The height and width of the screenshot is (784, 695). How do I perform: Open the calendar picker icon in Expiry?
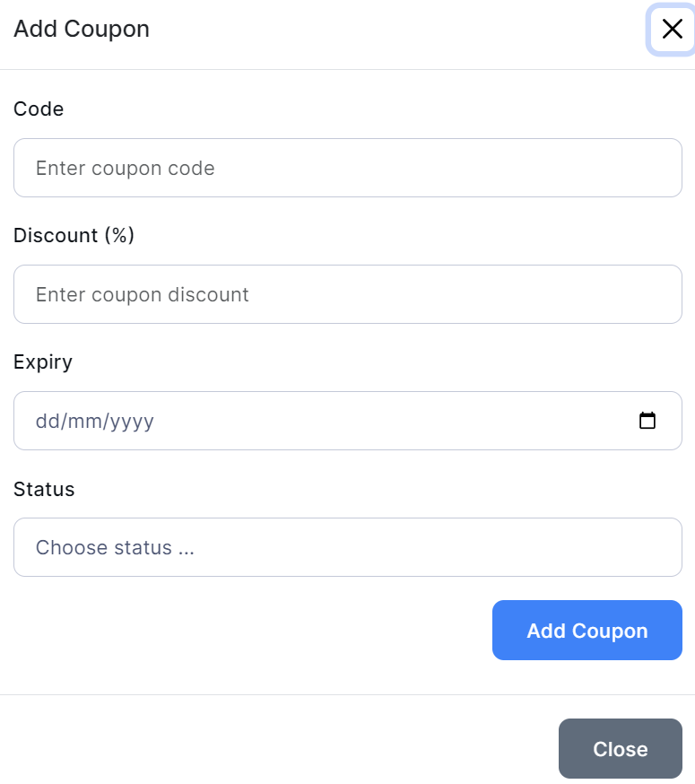pyautogui.click(x=647, y=421)
